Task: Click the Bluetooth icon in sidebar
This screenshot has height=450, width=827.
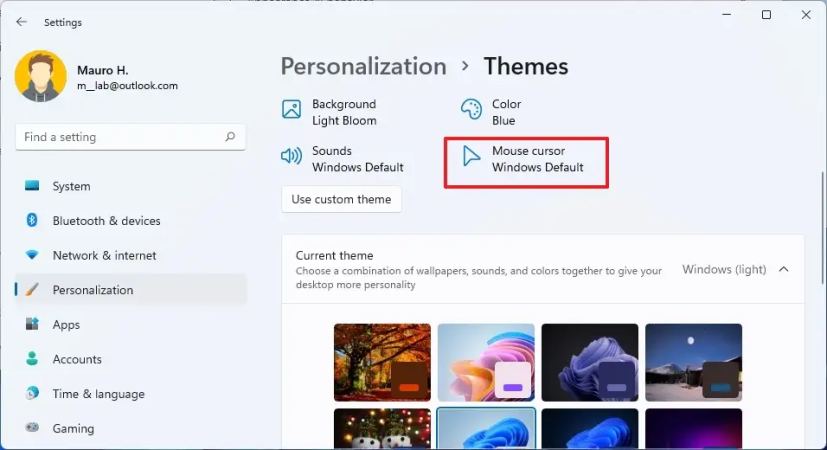Action: (x=32, y=220)
